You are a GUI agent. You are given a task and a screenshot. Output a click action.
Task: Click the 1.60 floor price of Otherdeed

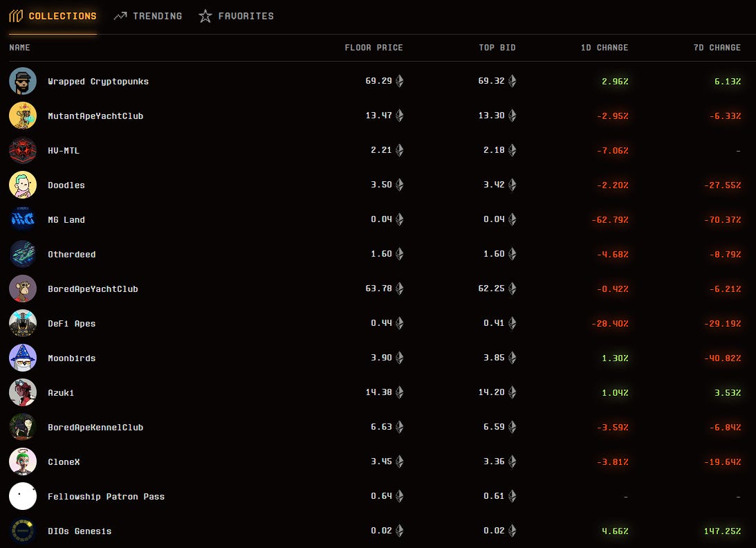coord(381,254)
